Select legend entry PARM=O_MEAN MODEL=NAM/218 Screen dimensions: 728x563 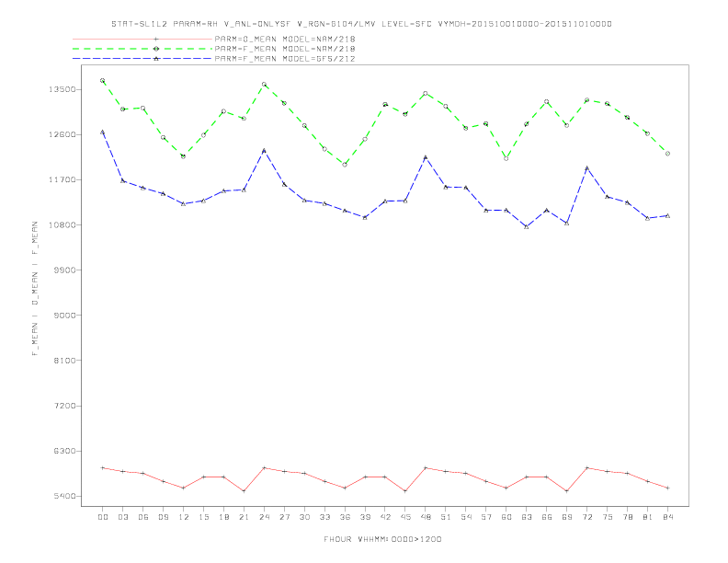coord(285,39)
